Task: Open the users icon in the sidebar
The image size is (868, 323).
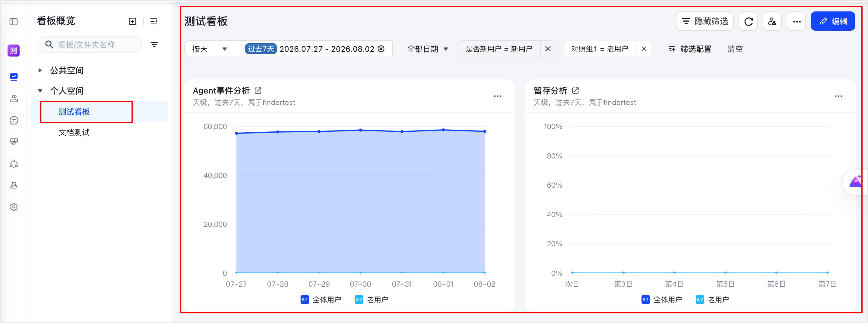Action: click(14, 99)
